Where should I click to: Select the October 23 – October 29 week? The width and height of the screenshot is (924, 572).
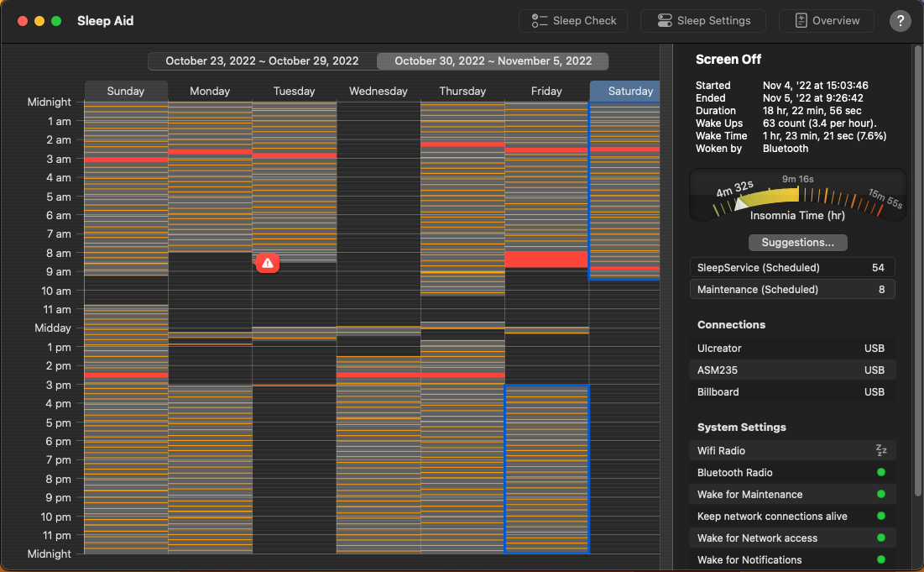(x=262, y=60)
